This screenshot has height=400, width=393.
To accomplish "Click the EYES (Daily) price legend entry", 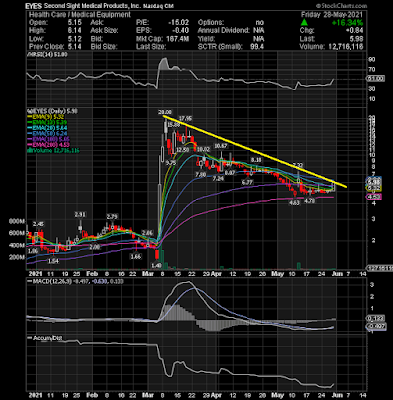I will pos(52,111).
